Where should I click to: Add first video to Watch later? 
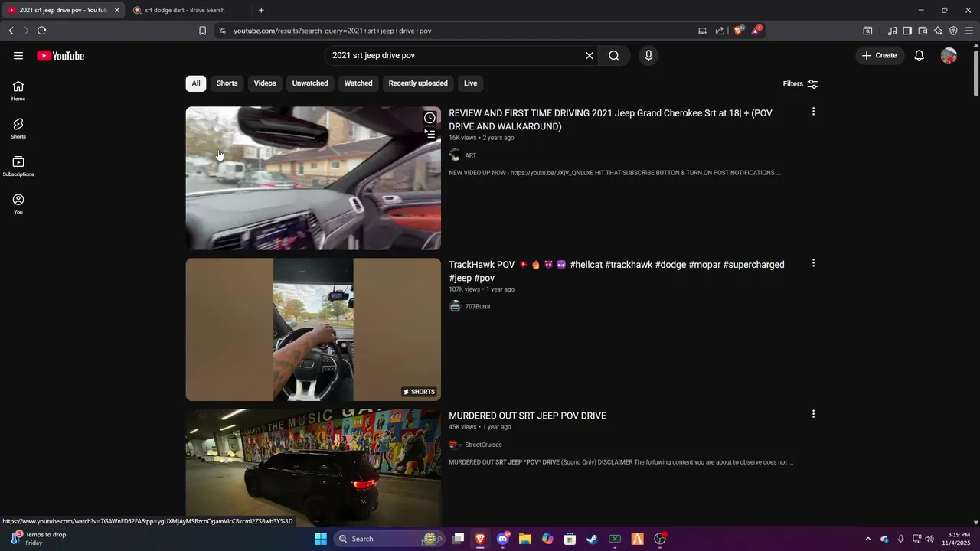click(x=430, y=118)
